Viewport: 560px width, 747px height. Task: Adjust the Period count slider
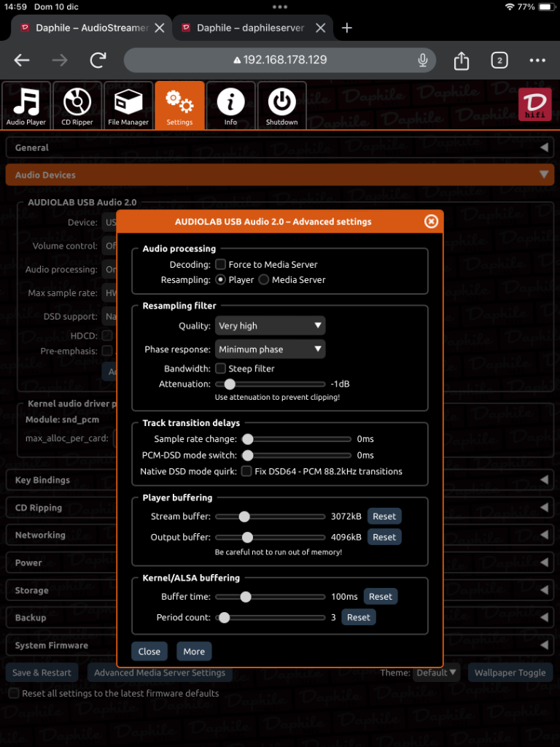coord(270,617)
